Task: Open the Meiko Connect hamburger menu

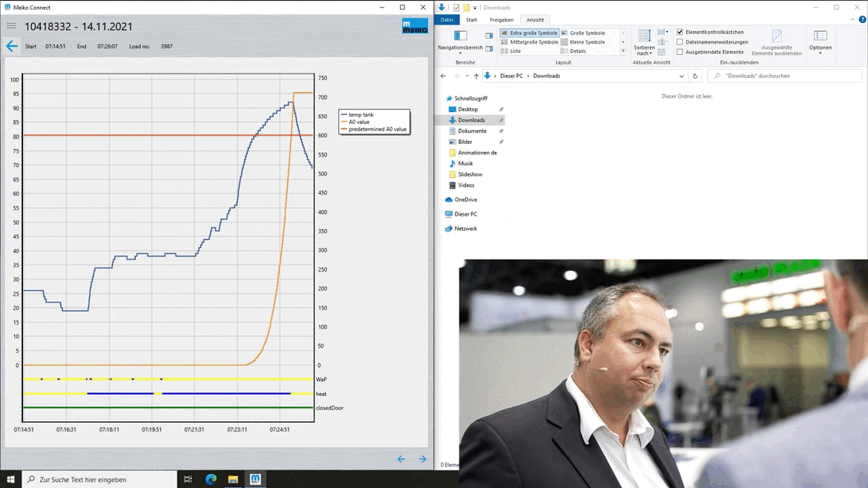Action: point(11,26)
